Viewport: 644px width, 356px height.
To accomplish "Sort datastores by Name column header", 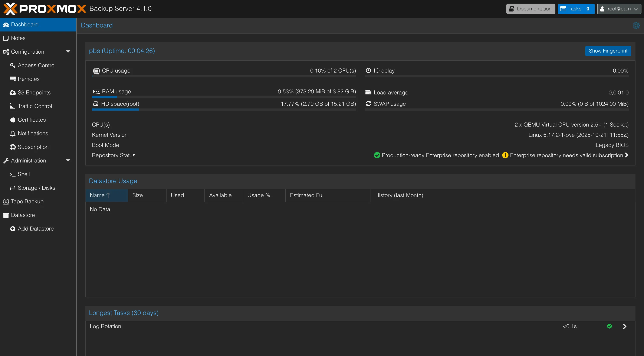I will click(106, 195).
